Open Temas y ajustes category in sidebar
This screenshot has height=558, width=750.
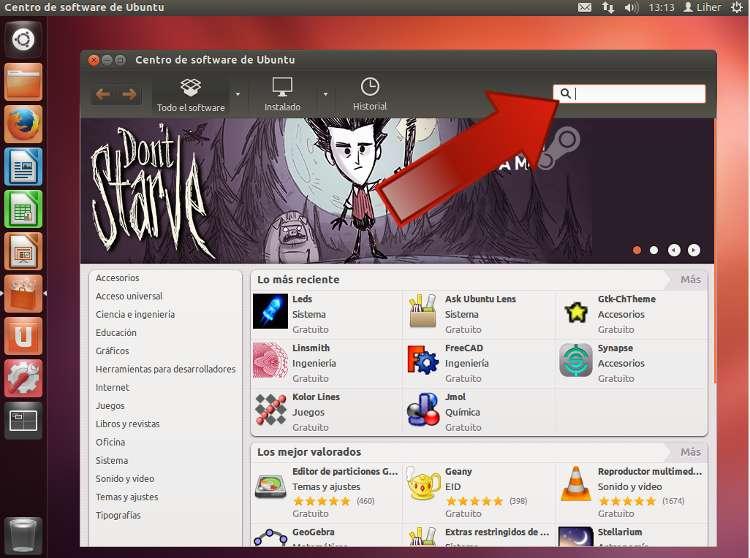[x=126, y=497]
